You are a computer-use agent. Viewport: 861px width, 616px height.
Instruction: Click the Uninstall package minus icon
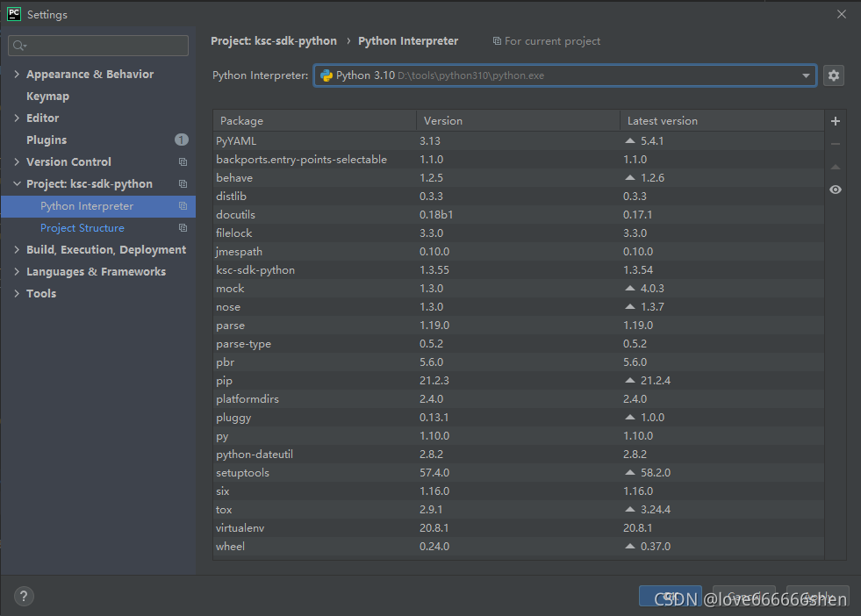(x=835, y=143)
